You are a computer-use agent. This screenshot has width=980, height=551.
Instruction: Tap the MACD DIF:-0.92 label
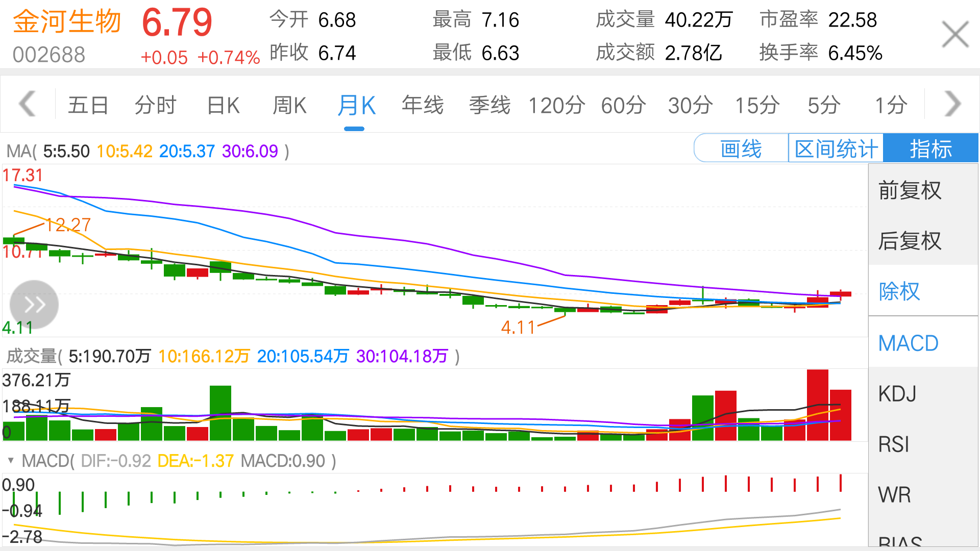coord(116,461)
